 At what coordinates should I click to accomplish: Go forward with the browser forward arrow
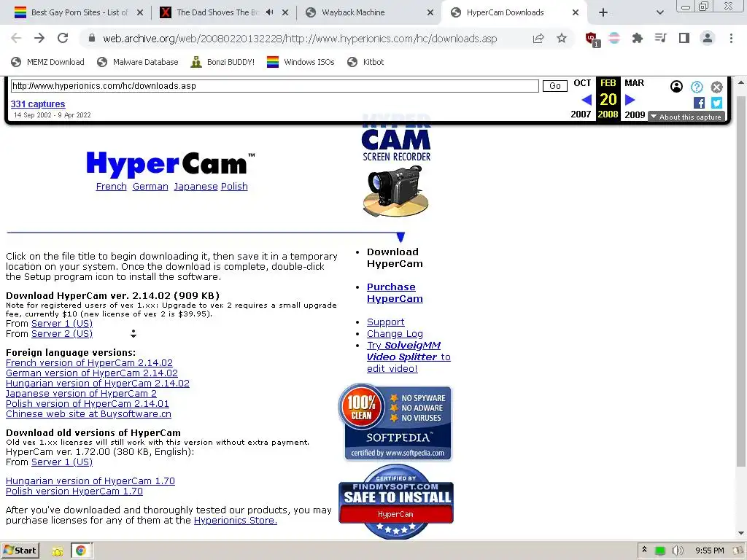[x=39, y=38]
